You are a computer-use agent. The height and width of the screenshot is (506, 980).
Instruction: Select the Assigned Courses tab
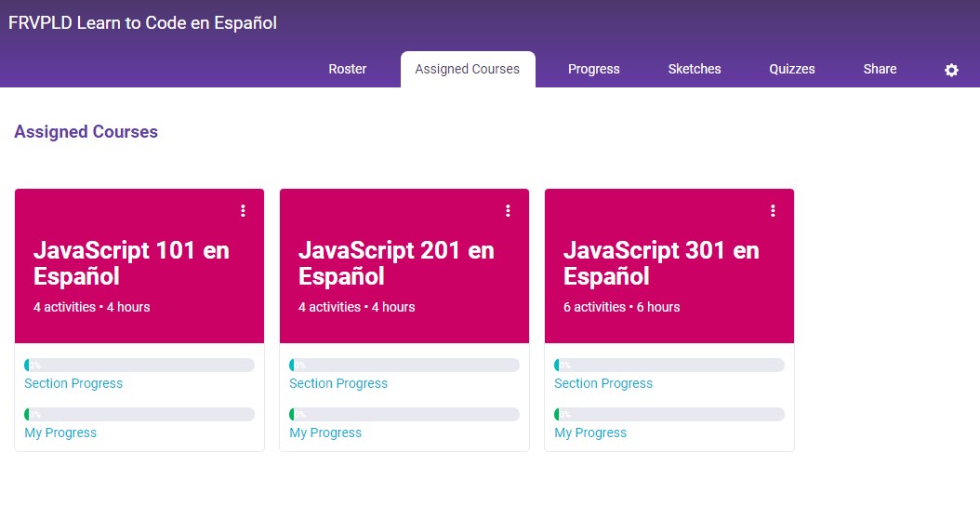click(467, 69)
